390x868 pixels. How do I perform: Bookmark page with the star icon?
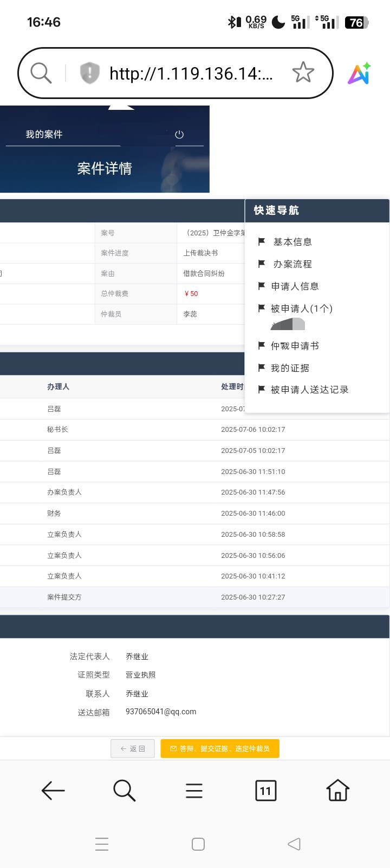tap(303, 73)
